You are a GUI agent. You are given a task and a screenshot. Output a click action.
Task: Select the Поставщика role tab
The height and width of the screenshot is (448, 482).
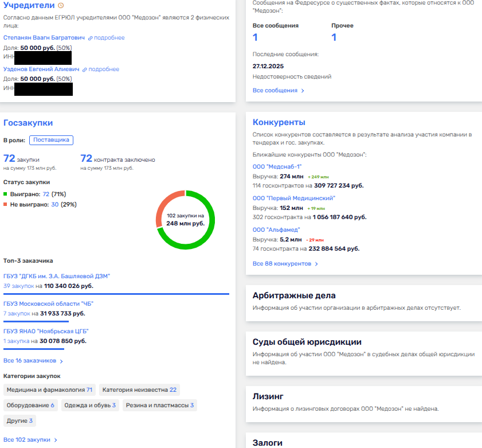[x=51, y=140]
